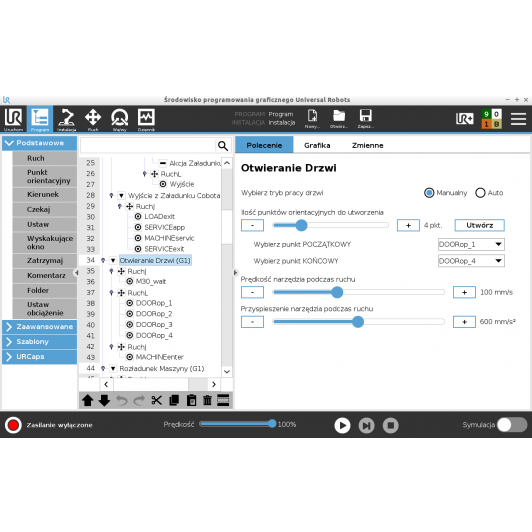Select the Auto door mode radio button

click(480, 193)
